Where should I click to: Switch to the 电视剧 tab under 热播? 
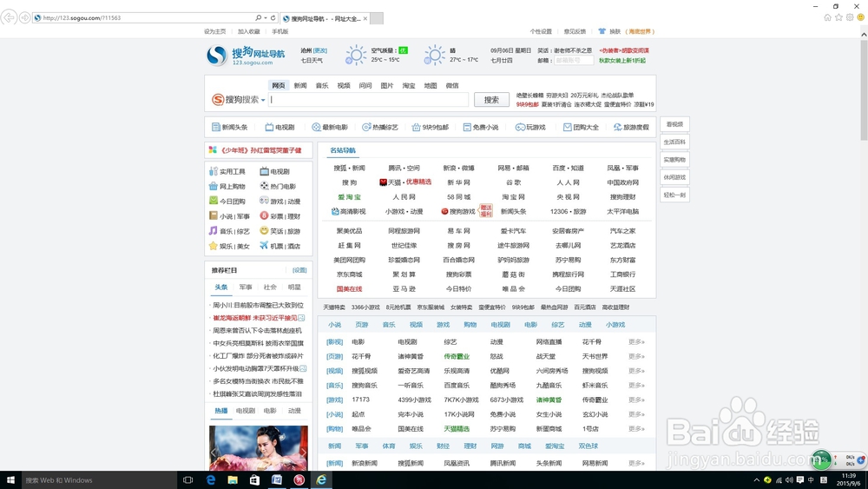[246, 410]
